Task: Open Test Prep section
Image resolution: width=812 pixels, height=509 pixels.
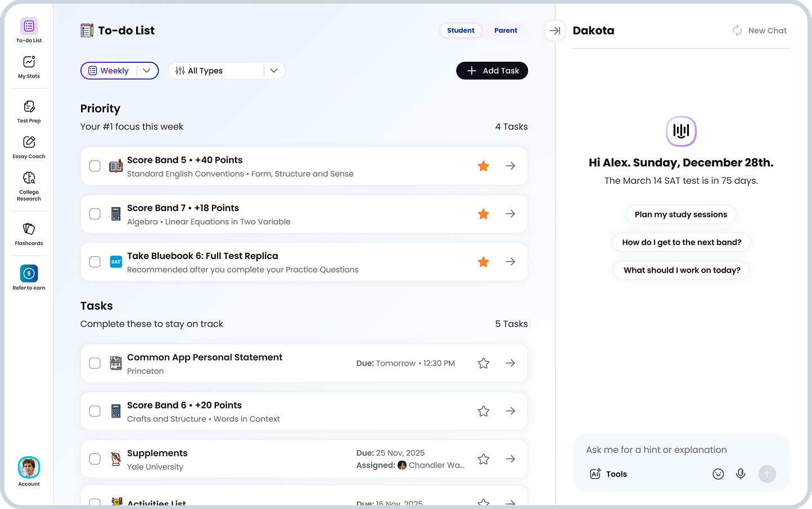Action: coord(29,111)
